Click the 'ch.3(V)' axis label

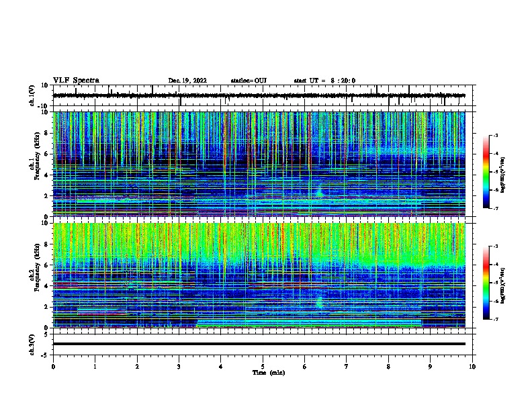pos(32,345)
